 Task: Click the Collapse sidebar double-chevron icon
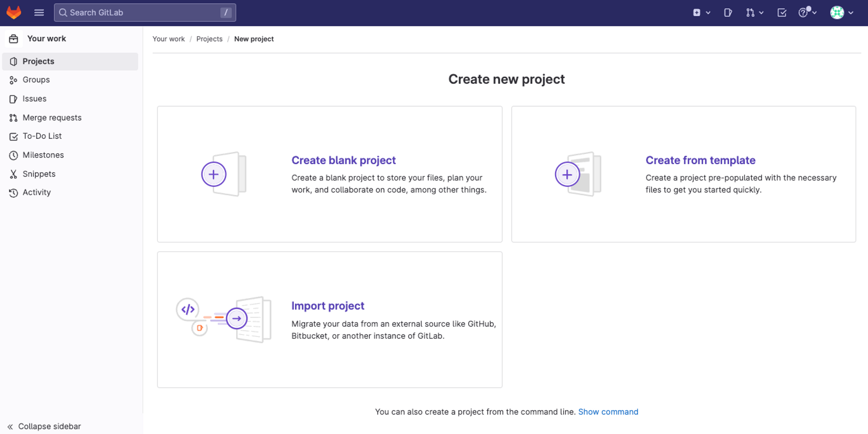[x=10, y=427]
